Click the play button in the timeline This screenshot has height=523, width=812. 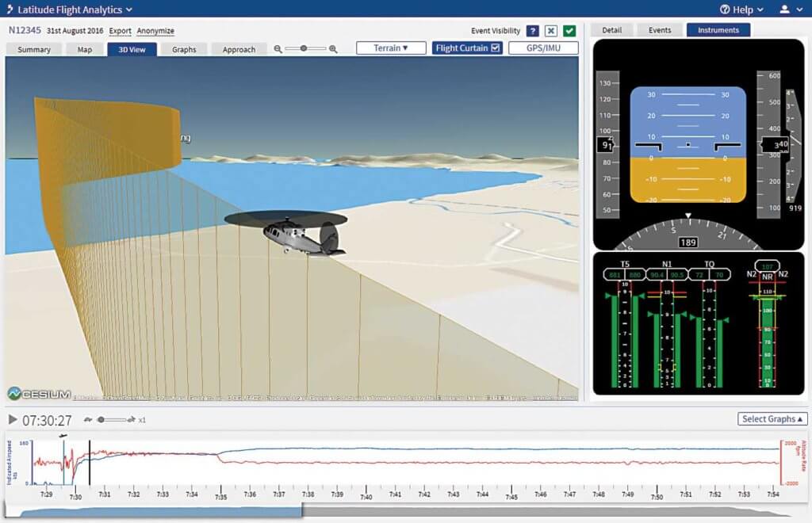point(13,419)
